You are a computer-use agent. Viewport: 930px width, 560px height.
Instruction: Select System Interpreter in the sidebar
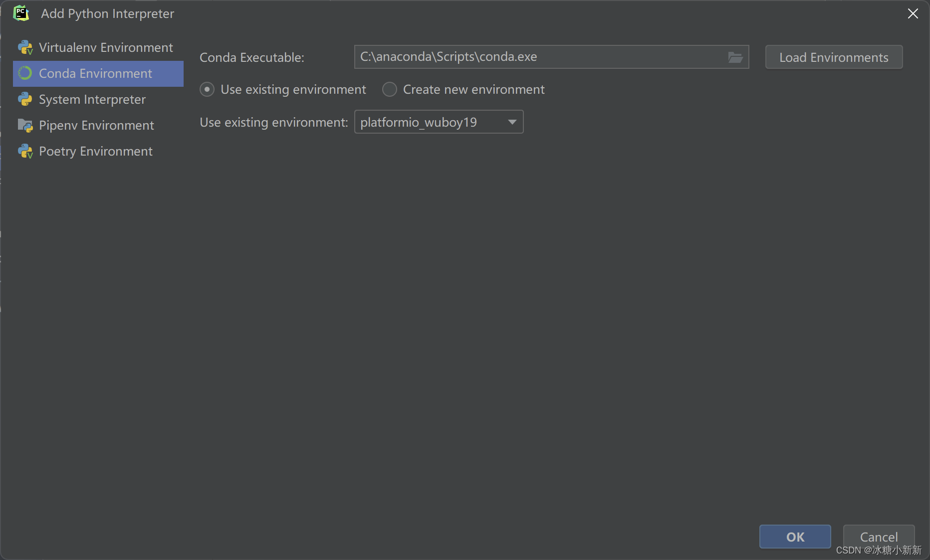tap(98, 99)
